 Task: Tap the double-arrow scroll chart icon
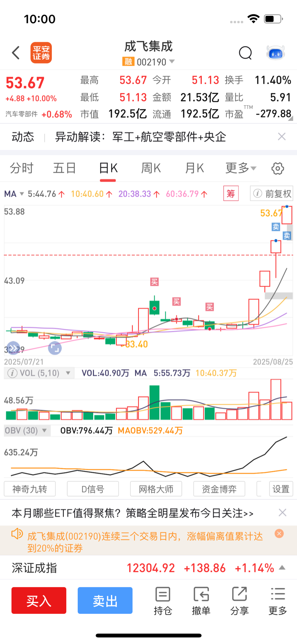13,349
